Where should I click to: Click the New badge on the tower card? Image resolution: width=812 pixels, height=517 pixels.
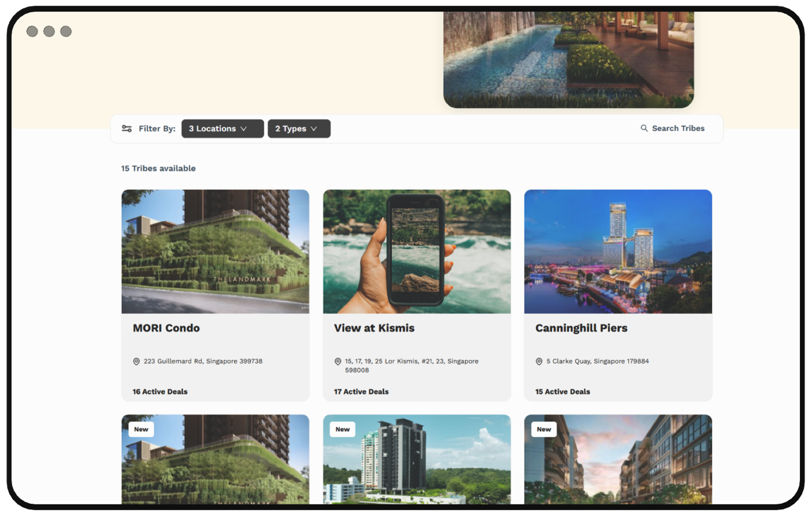(x=342, y=429)
